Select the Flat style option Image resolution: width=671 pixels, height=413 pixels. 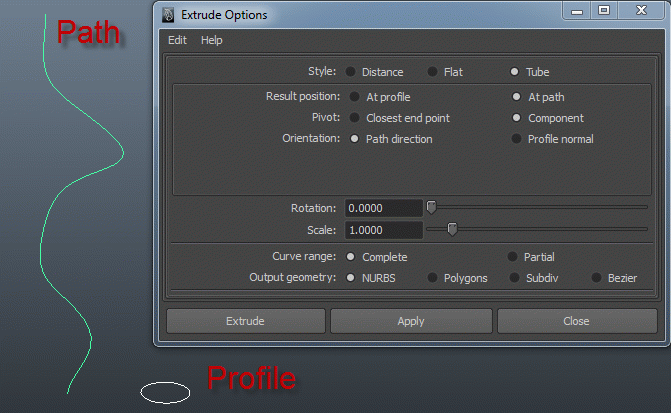pyautogui.click(x=433, y=72)
